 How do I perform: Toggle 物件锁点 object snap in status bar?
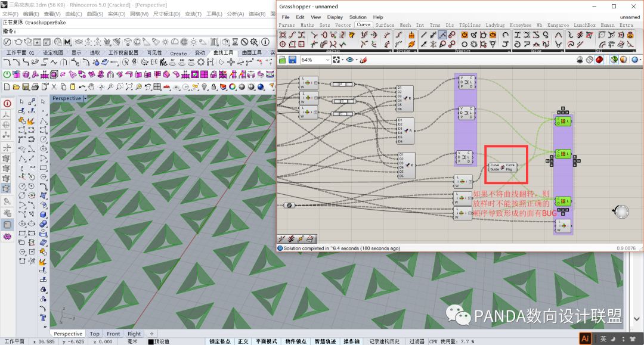coord(296,341)
